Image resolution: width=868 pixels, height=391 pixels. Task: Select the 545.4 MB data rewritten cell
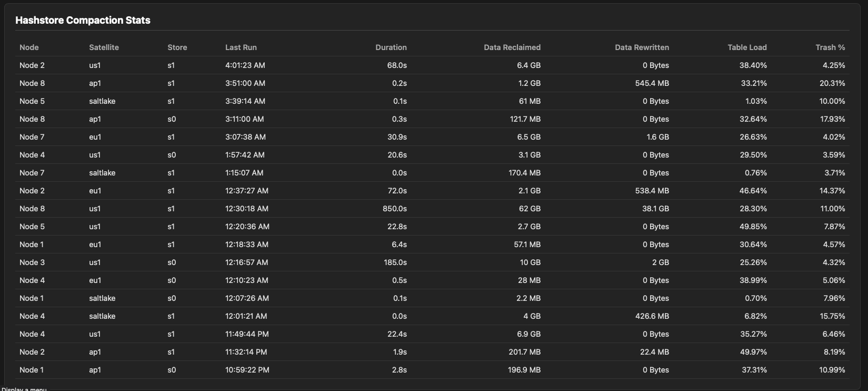652,83
